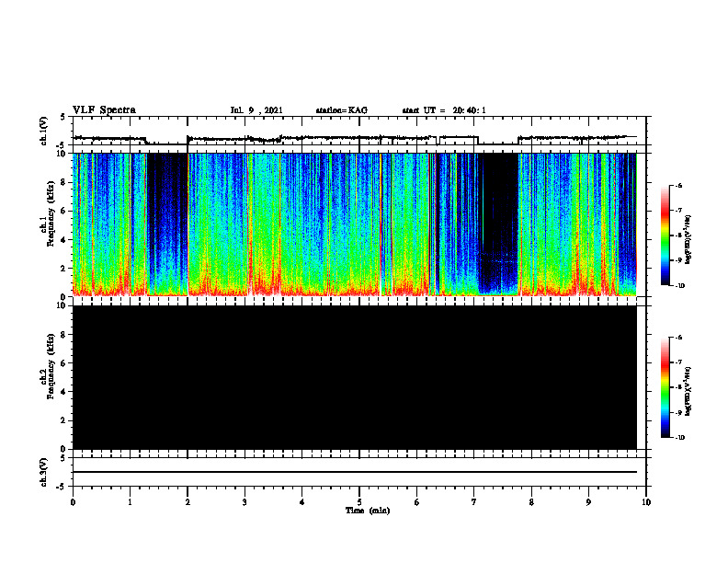Viewport: 728px width, 563px height.
Task: Click the "Time (min)" axis label
Action: [x=368, y=511]
